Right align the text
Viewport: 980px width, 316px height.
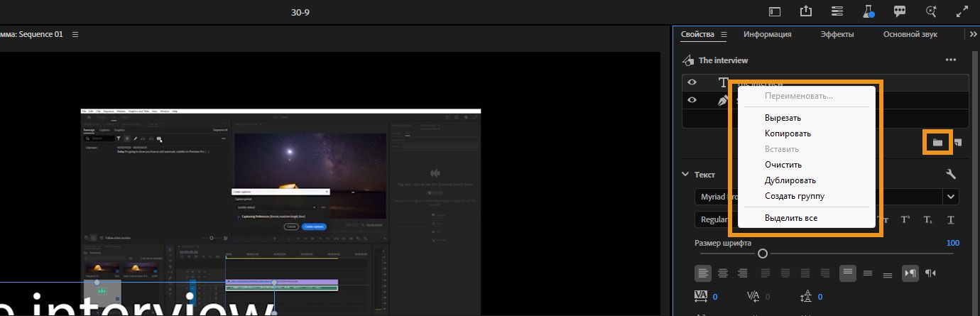click(743, 273)
